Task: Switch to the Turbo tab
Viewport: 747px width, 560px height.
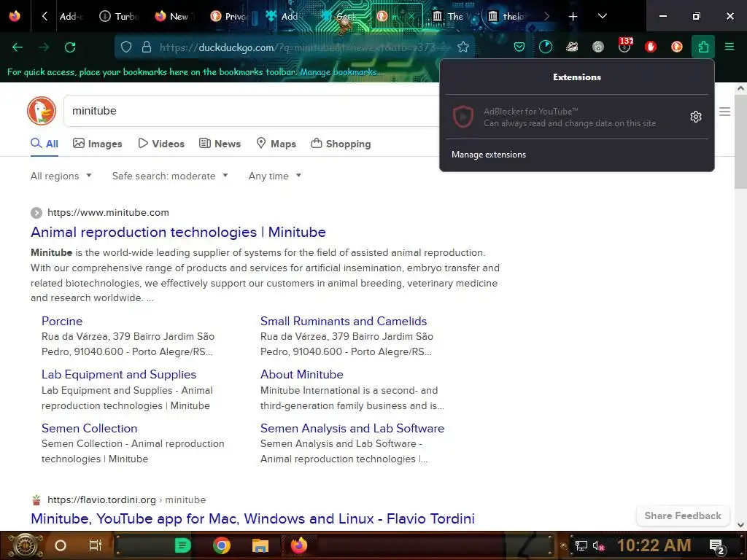Action: pyautogui.click(x=119, y=16)
